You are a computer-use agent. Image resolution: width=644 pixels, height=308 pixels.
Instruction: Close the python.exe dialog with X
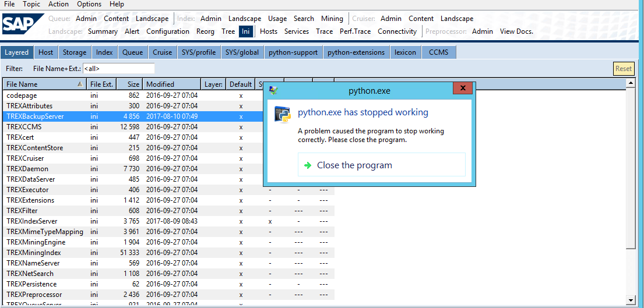tap(463, 88)
